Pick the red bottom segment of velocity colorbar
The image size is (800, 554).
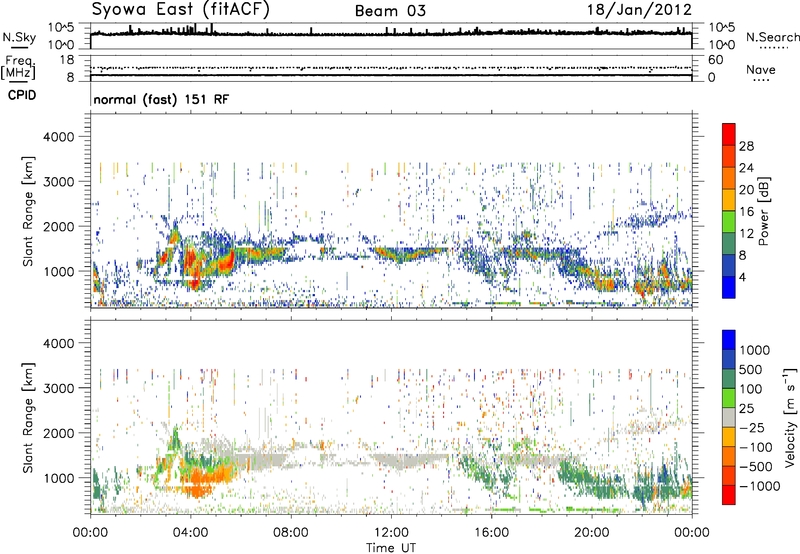729,495
